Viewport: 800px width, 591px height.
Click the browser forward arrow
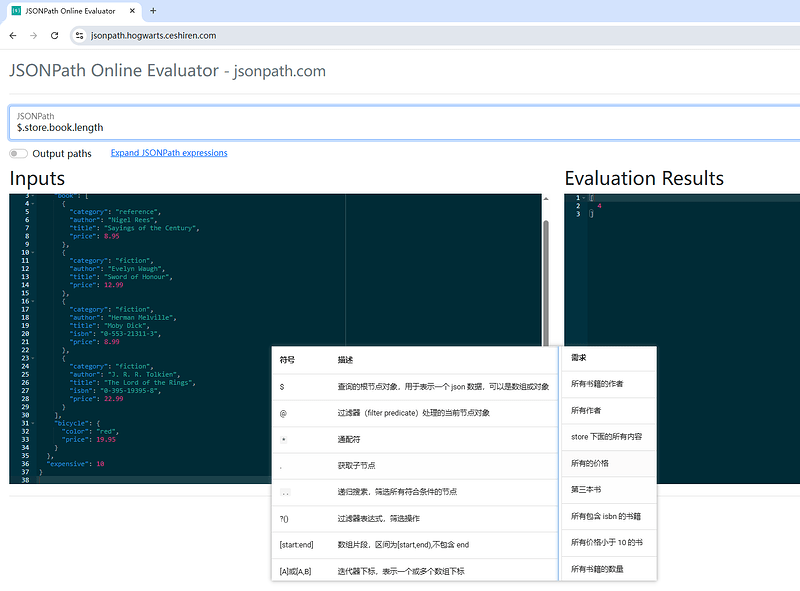(x=34, y=36)
